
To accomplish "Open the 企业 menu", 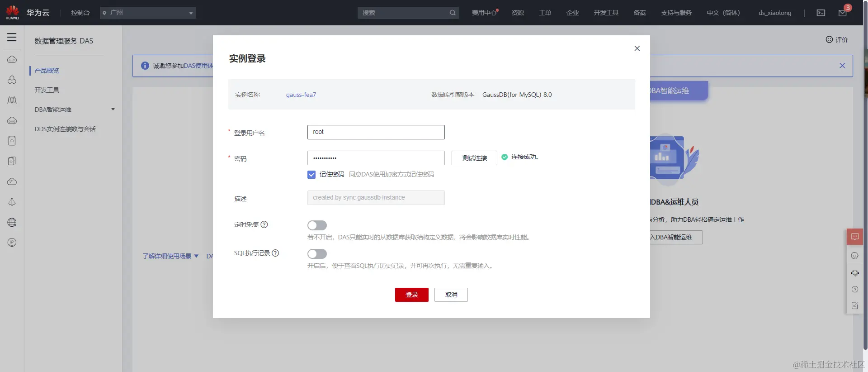I will [x=573, y=13].
